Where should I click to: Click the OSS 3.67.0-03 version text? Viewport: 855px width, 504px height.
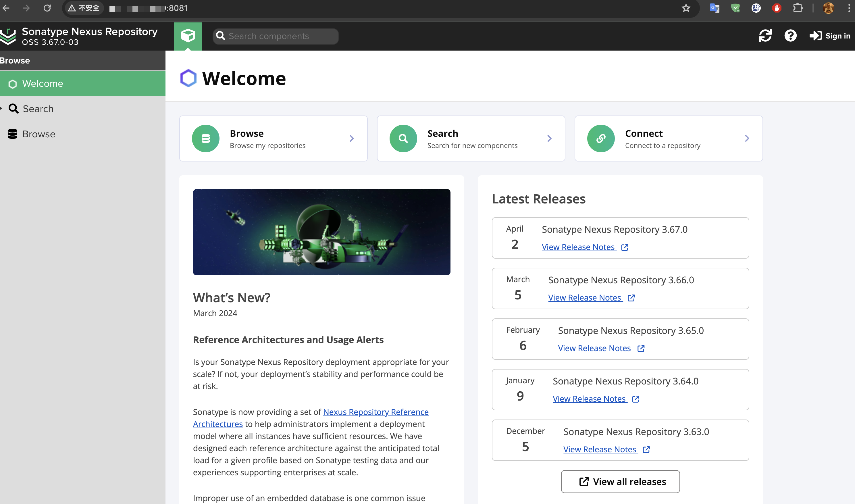click(50, 42)
